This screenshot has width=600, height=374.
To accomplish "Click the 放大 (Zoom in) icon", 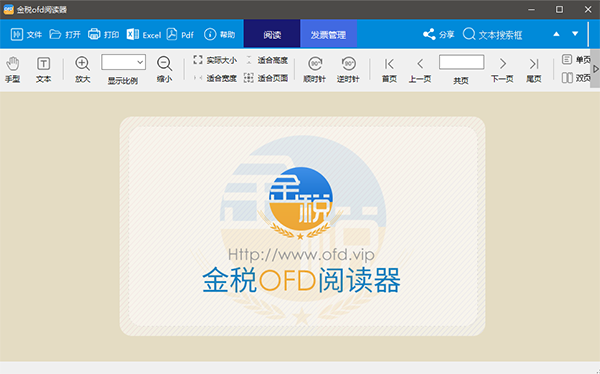I will pos(82,64).
